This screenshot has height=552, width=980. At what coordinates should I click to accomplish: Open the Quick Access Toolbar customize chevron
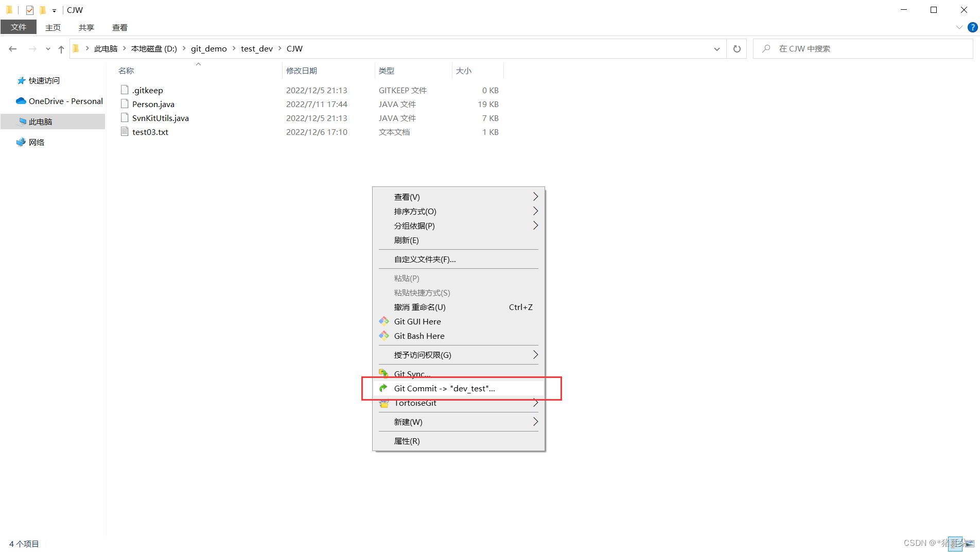click(x=54, y=10)
